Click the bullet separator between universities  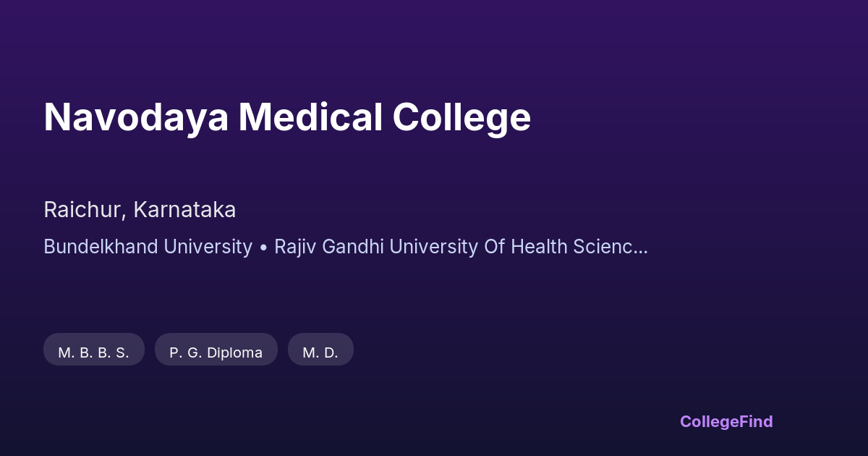pos(263,248)
